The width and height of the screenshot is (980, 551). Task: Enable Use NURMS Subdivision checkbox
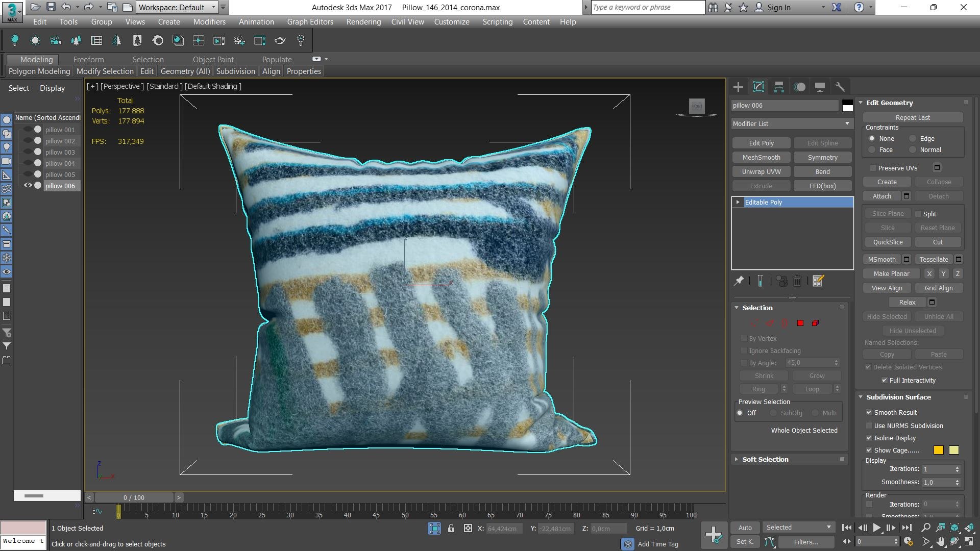click(869, 425)
